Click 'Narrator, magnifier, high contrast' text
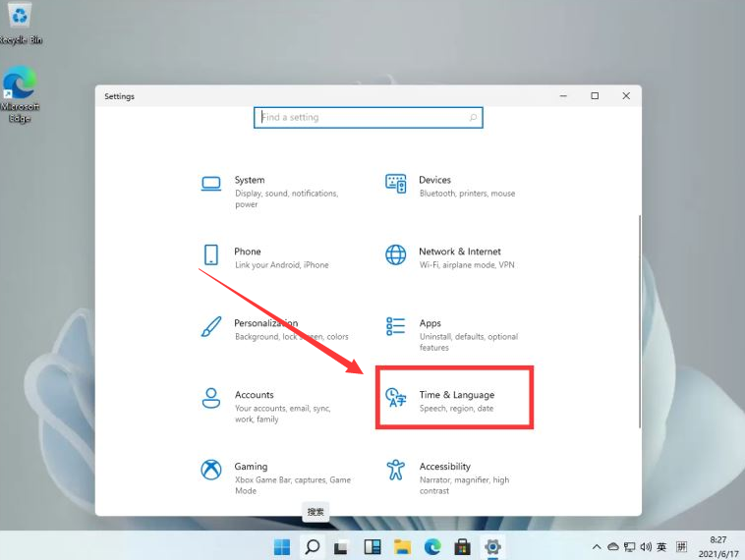Image resolution: width=745 pixels, height=560 pixels. pyautogui.click(x=464, y=485)
